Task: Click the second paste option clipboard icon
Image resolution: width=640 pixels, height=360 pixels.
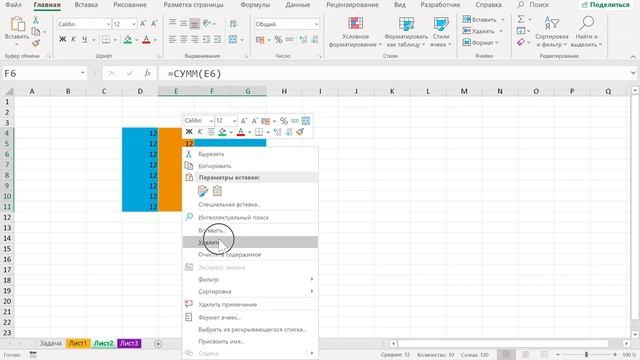Action: click(218, 191)
